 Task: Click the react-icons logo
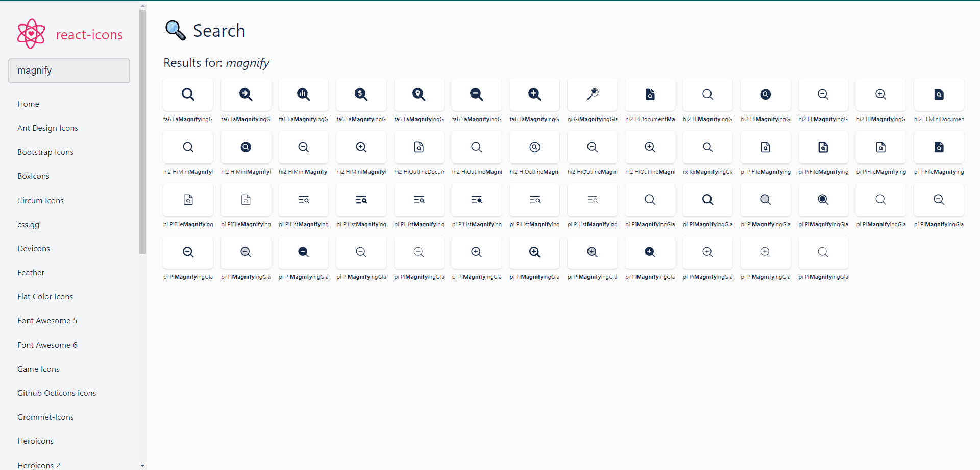pos(70,34)
